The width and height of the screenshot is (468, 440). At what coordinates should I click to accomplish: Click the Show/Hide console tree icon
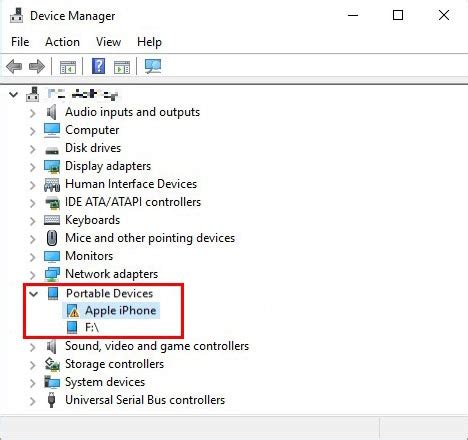pos(68,67)
